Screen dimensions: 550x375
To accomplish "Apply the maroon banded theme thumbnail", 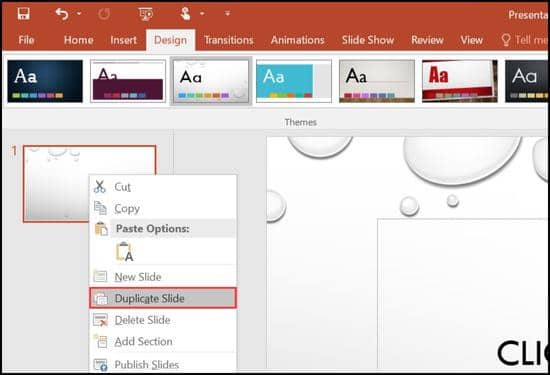I will [128, 81].
